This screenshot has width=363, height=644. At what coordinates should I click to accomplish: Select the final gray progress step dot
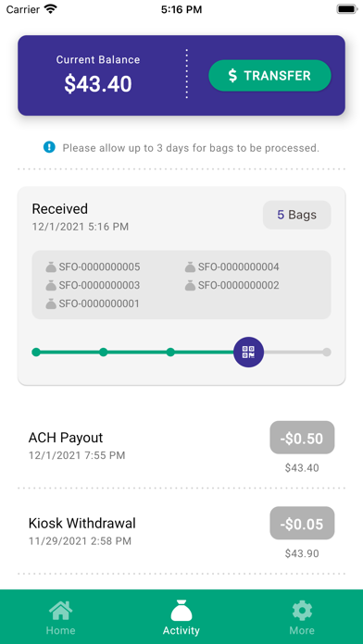click(x=326, y=352)
